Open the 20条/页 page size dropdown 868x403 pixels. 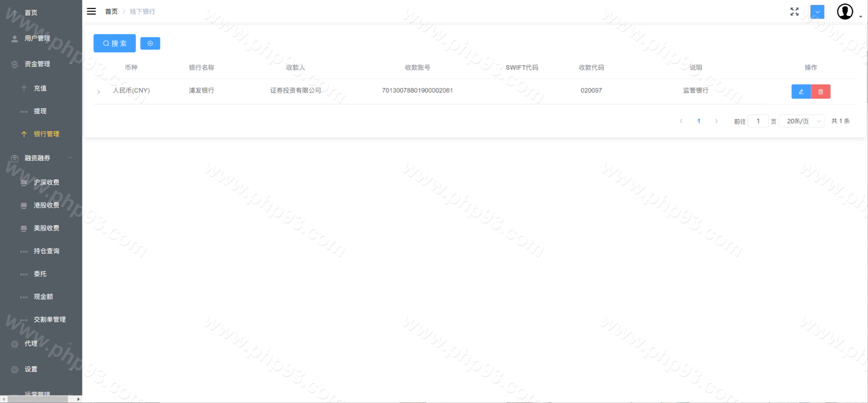802,121
